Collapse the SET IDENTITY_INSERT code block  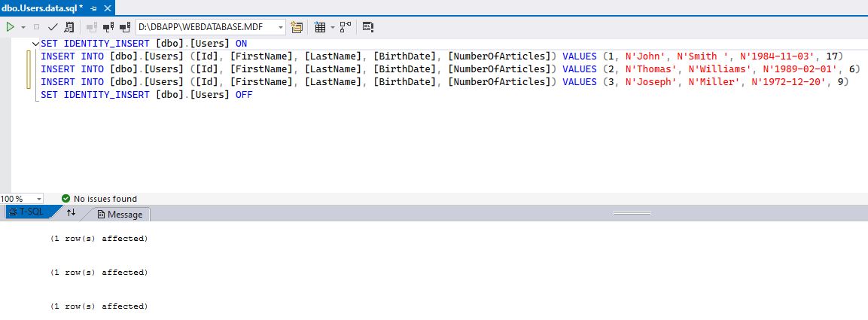[x=36, y=44]
